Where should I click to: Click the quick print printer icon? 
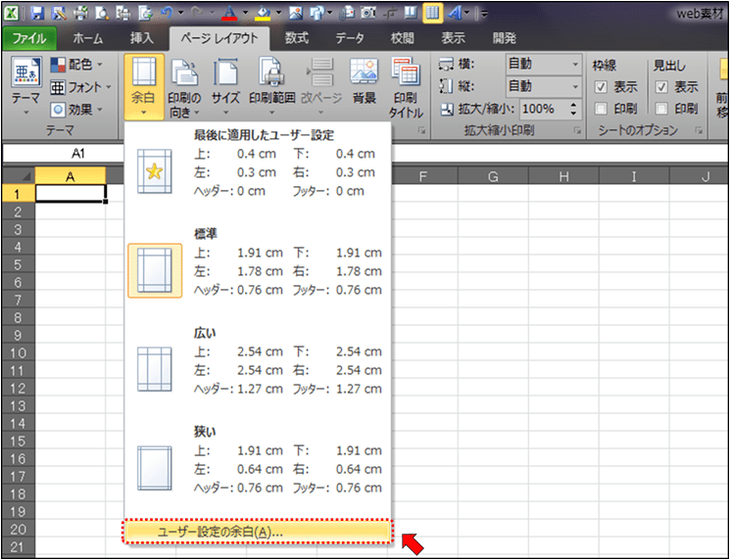tap(80, 13)
